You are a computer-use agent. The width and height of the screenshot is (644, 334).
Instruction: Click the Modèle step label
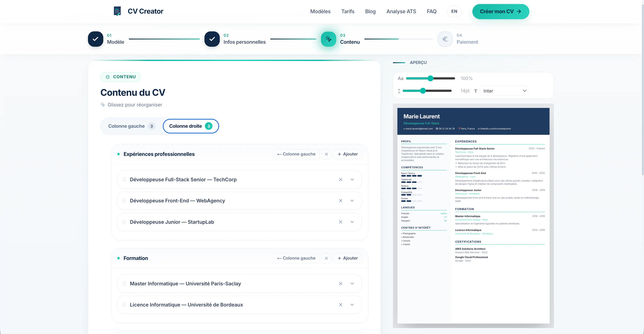pyautogui.click(x=115, y=42)
